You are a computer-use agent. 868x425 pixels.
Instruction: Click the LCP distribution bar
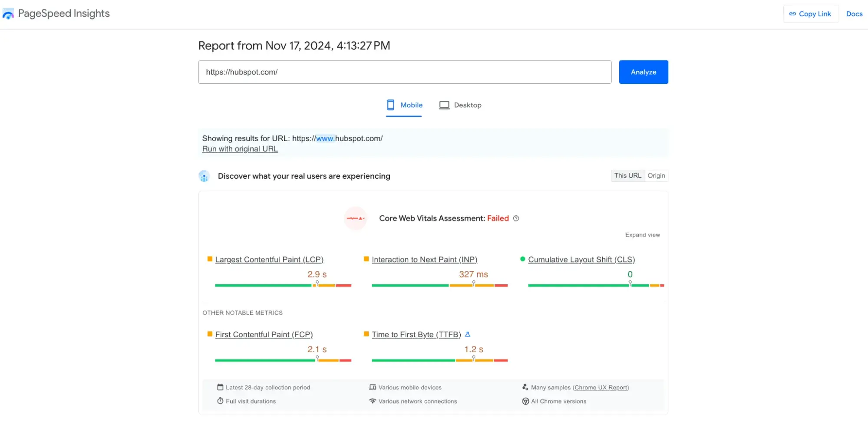tap(283, 285)
